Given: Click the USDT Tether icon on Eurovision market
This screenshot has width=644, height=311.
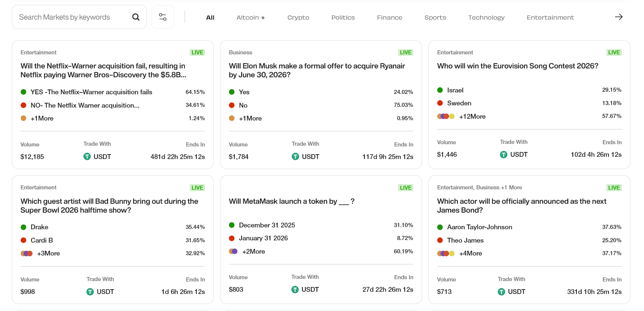Looking at the screenshot, I should tap(503, 154).
